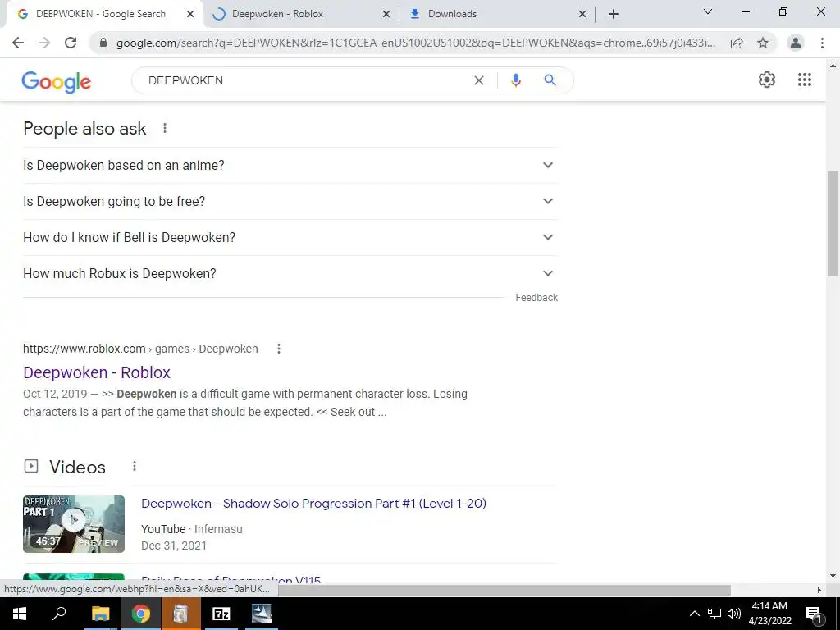Open new tab with plus icon

point(614,14)
